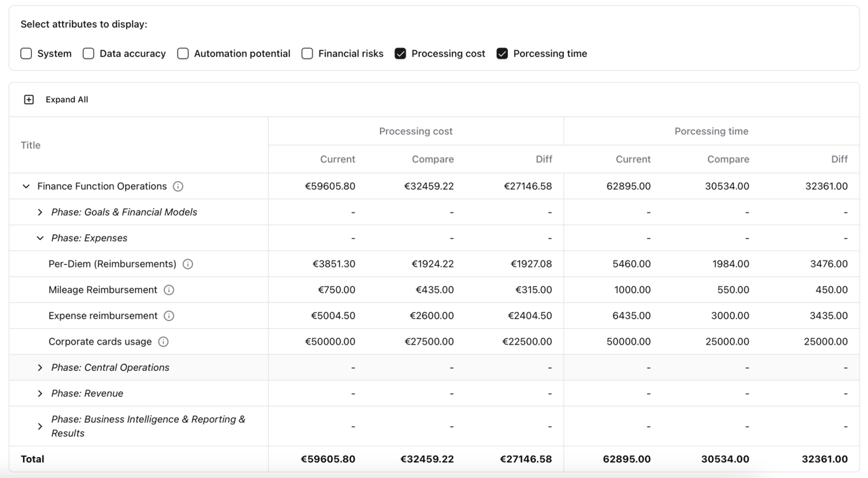The image size is (868, 478).
Task: Open Mileage Reimbursement info icon
Action: (169, 290)
